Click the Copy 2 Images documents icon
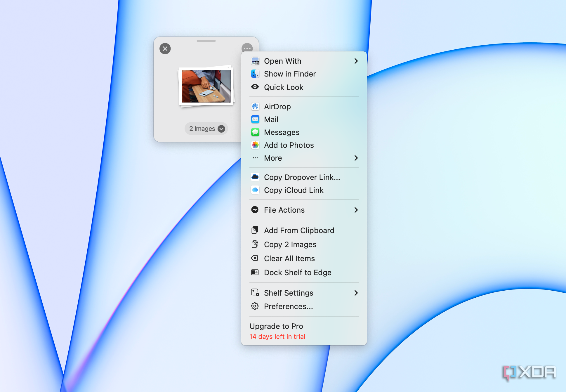Screen dimensions: 566x392 (x=255, y=244)
